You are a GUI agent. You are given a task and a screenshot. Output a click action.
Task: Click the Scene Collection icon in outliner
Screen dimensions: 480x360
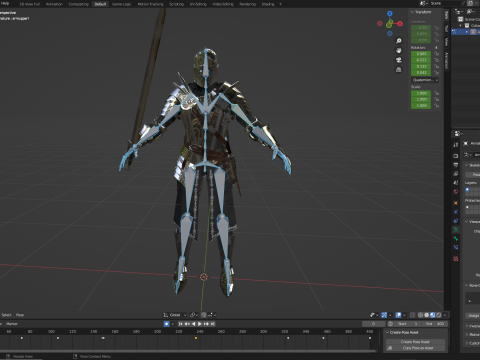pos(461,19)
